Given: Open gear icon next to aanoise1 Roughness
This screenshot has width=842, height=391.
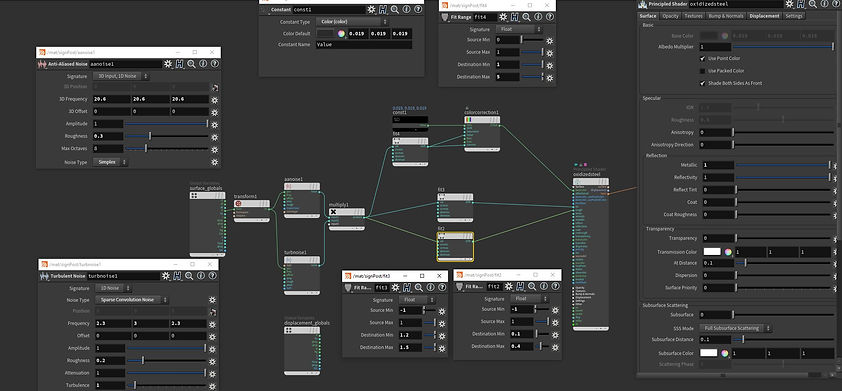Looking at the screenshot, I should pos(215,136).
